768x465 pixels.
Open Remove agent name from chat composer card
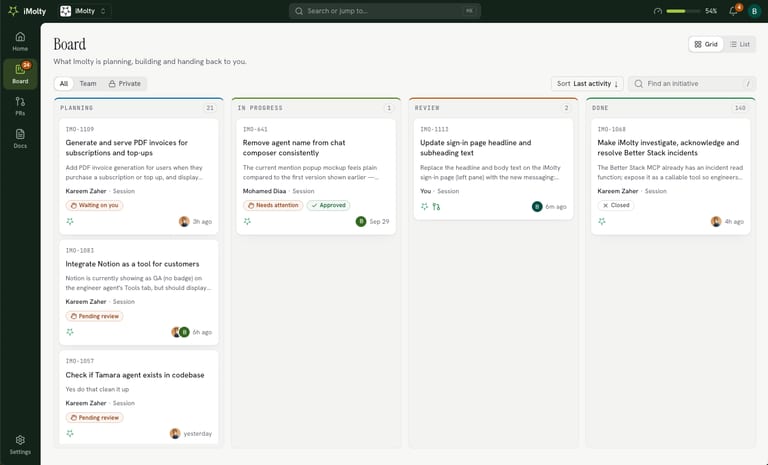coord(316,176)
